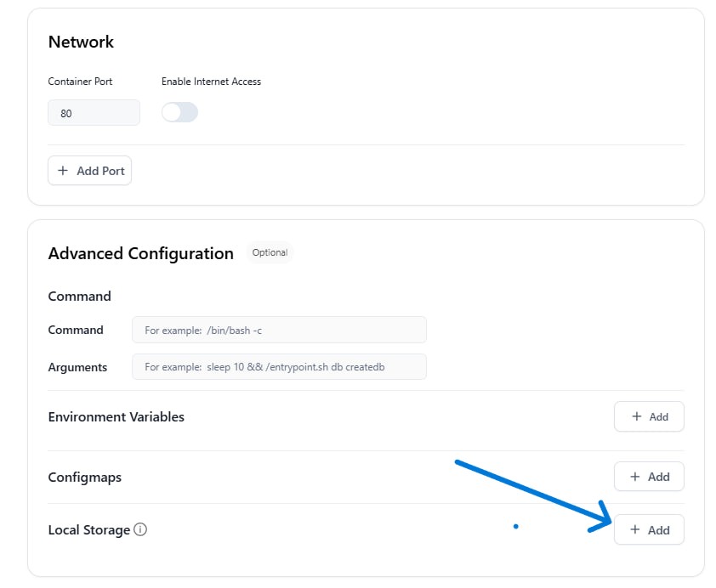Click into the Arguments input field
This screenshot has height=588, width=716.
pyautogui.click(x=279, y=367)
